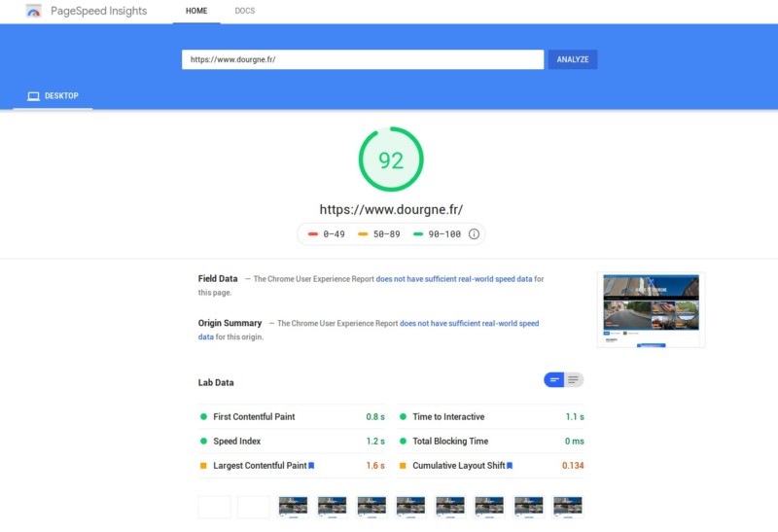The height and width of the screenshot is (532, 778).
Task: Open the large page screenshot preview
Action: pyautogui.click(x=651, y=309)
